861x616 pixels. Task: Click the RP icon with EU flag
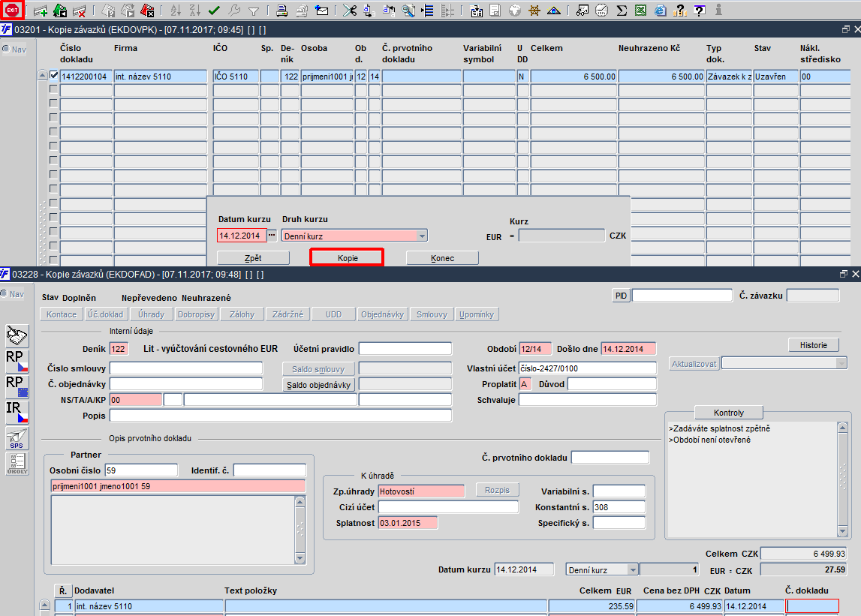[17, 386]
